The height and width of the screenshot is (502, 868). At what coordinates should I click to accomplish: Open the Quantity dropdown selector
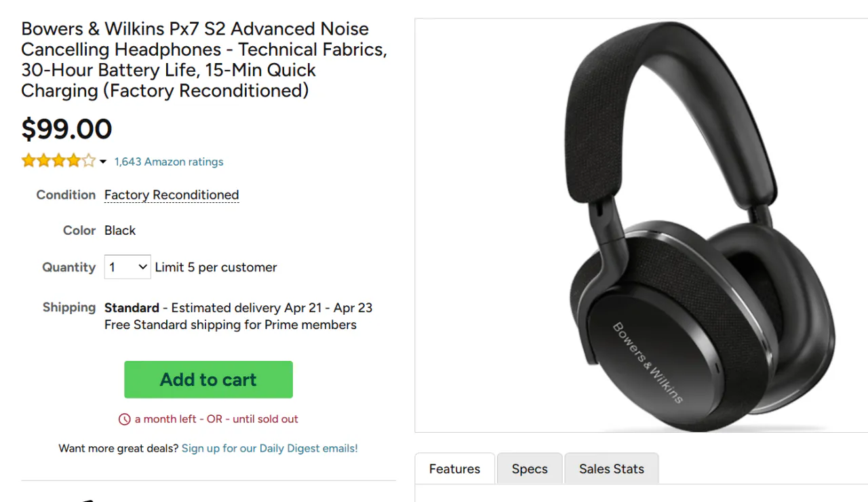pos(127,267)
